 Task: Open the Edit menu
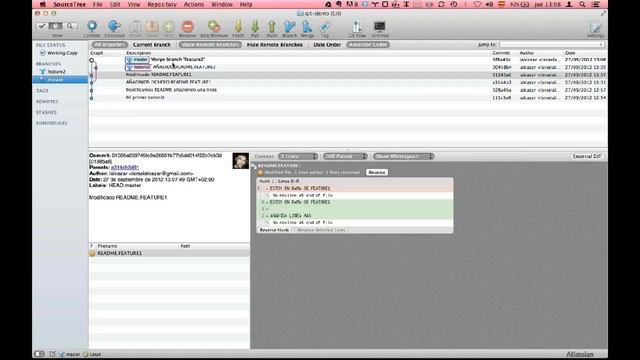coord(115,4)
